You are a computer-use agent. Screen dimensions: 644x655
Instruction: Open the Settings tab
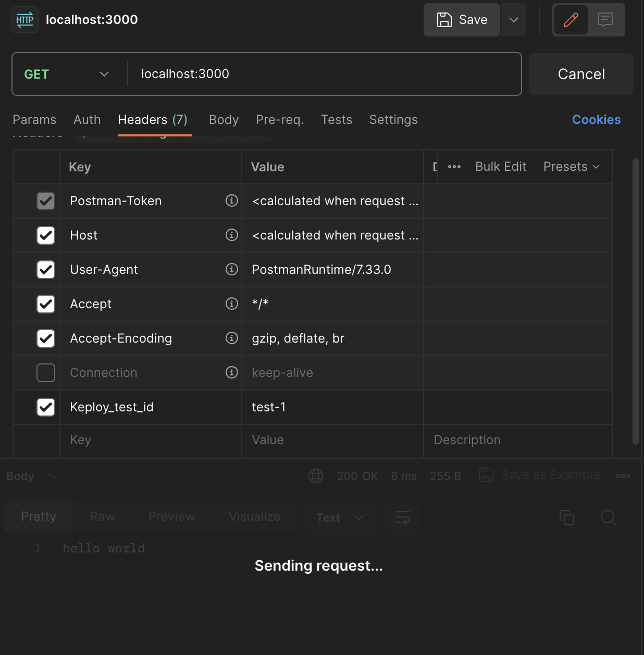393,119
